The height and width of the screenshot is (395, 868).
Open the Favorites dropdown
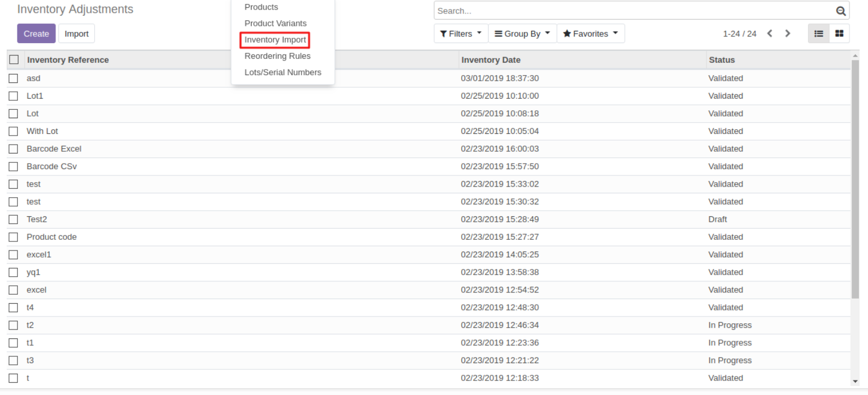click(590, 34)
